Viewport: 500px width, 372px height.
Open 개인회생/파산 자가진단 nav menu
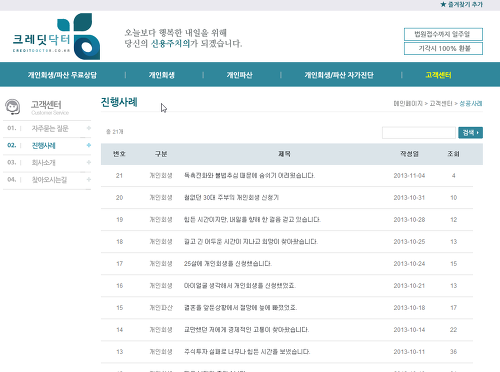coord(339,75)
